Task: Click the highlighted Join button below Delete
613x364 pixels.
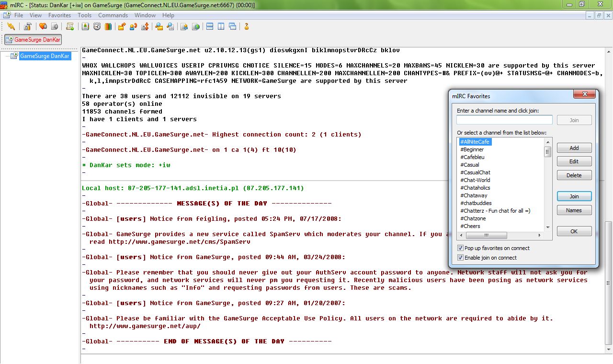Action: (574, 196)
